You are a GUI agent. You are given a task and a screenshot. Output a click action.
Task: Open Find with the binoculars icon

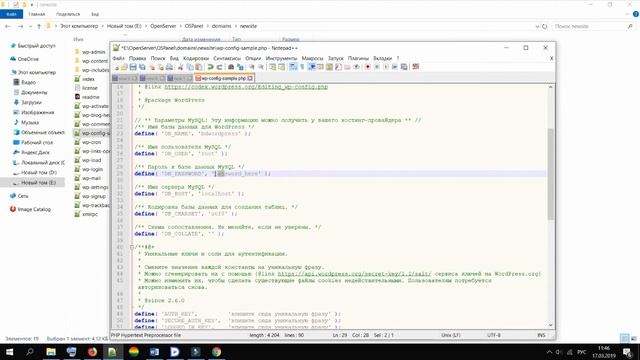pos(231,67)
